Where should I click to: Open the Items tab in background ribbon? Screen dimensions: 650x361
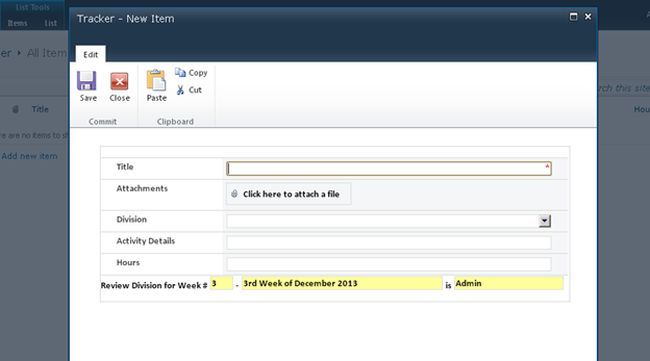(x=17, y=23)
